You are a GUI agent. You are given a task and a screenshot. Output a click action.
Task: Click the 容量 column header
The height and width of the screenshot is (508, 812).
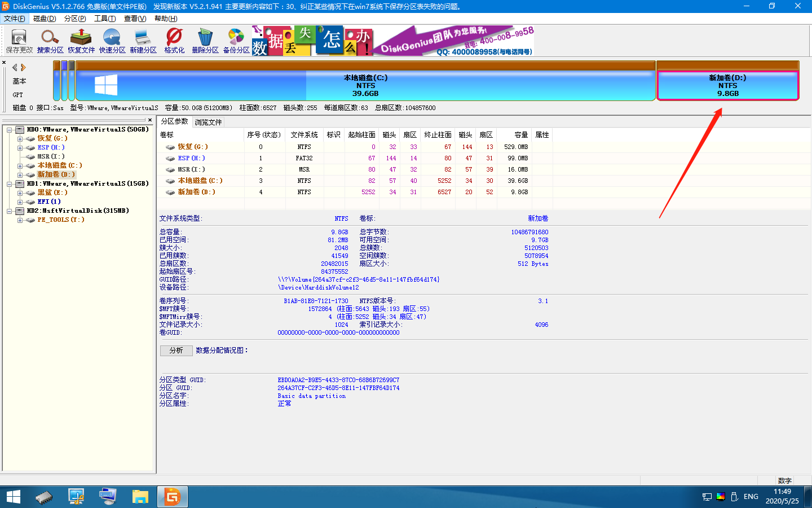pyautogui.click(x=514, y=135)
